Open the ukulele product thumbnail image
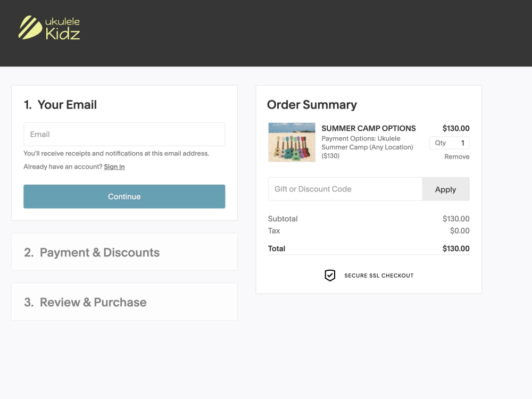532x399 pixels. point(292,142)
